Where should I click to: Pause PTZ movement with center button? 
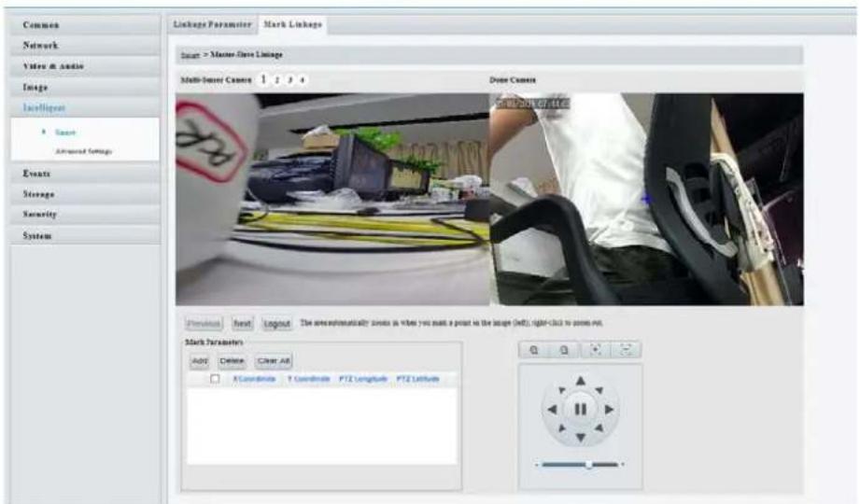580,409
